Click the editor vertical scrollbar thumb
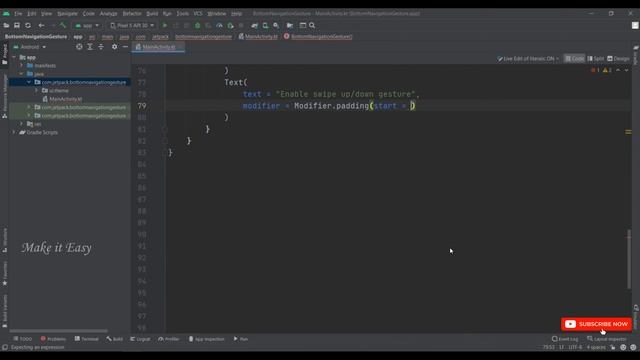Viewport: 640px width, 360px height. [629, 259]
